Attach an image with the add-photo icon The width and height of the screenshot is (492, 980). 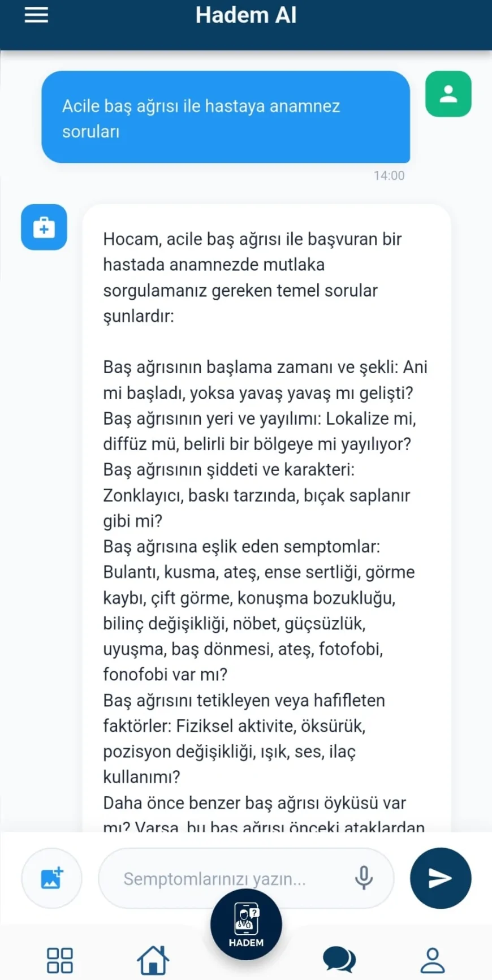coord(51,878)
